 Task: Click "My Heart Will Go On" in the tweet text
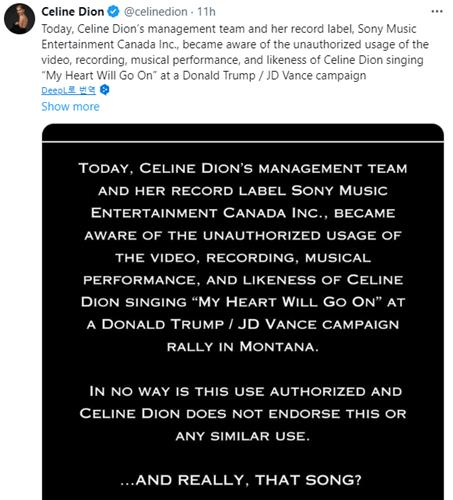(99, 75)
